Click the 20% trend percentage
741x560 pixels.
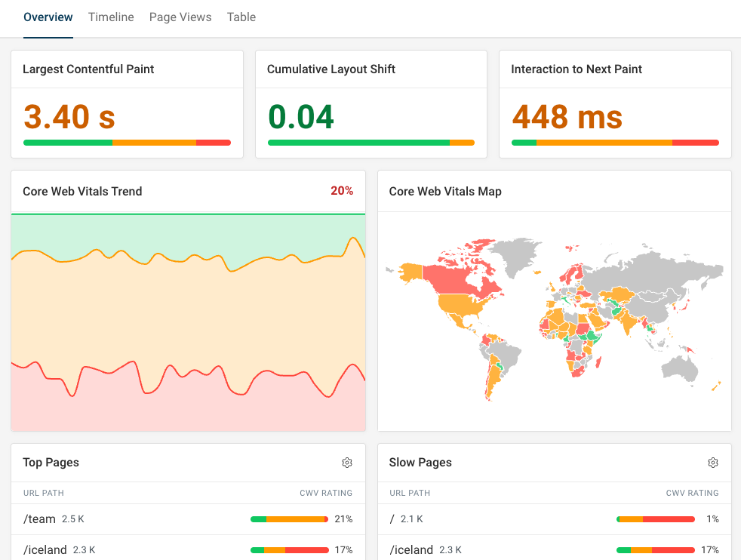[343, 191]
